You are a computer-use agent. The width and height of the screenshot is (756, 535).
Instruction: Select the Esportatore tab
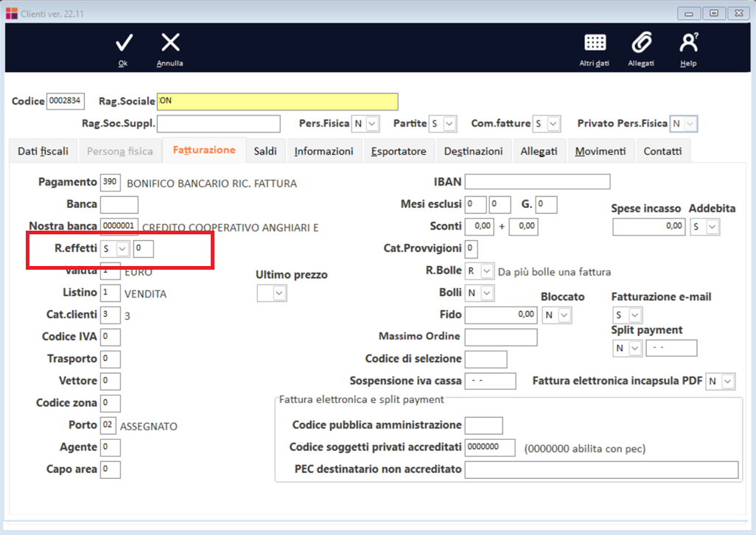point(399,151)
